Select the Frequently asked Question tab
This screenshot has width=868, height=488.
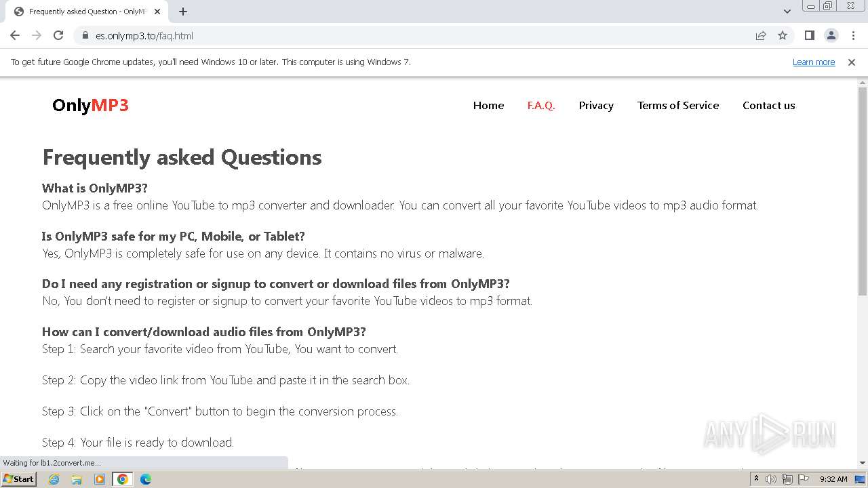point(87,12)
